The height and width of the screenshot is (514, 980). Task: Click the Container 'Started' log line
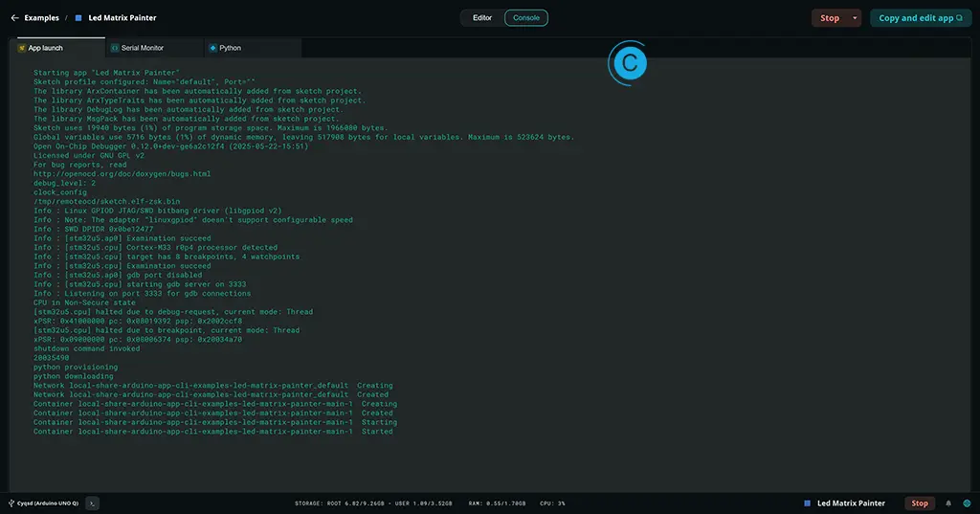tap(213, 432)
